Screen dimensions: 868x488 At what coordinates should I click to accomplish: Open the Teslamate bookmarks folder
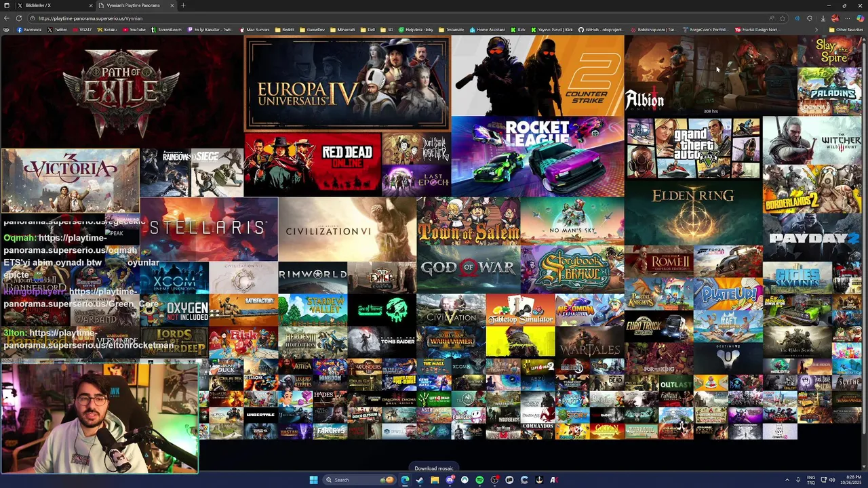451,30
